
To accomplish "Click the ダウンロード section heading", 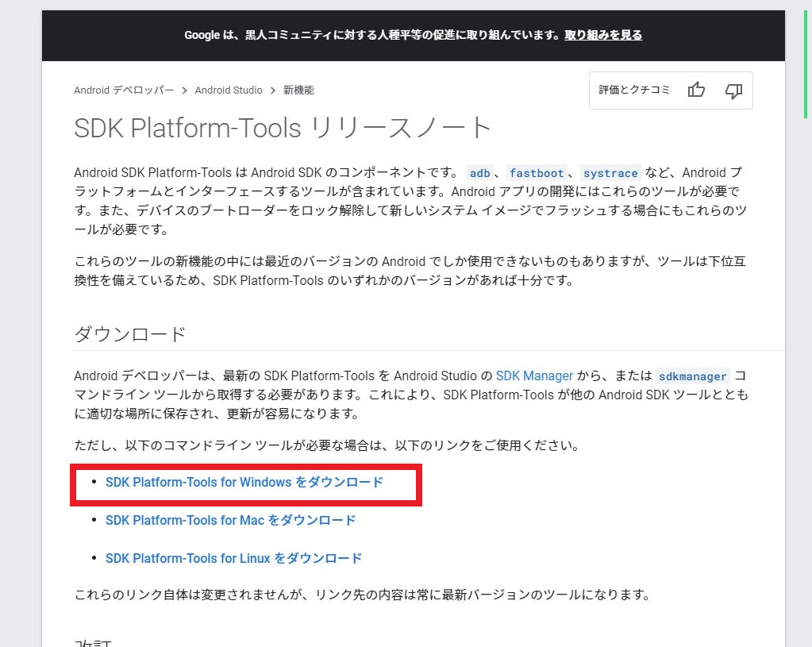I will coord(130,334).
